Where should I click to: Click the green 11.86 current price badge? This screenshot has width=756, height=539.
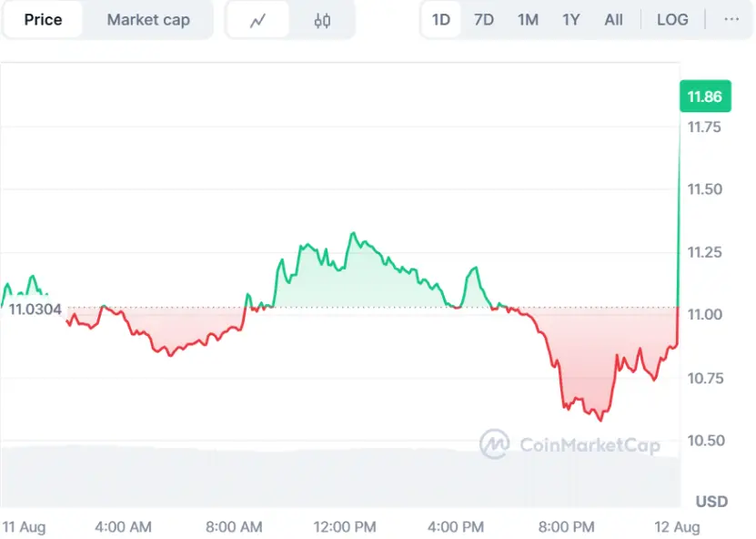point(705,97)
